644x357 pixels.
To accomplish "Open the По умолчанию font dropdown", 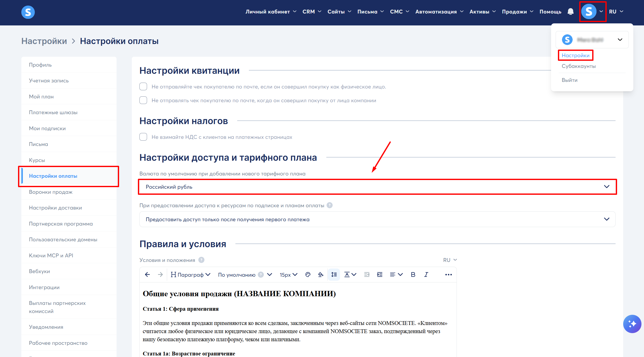I will (245, 275).
